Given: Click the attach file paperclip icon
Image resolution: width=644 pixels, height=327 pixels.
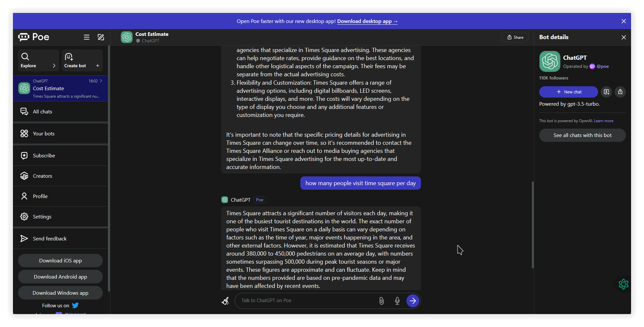Looking at the screenshot, I should click(381, 301).
